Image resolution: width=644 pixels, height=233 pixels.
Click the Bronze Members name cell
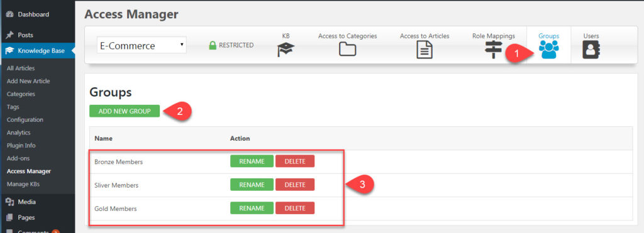click(x=119, y=161)
